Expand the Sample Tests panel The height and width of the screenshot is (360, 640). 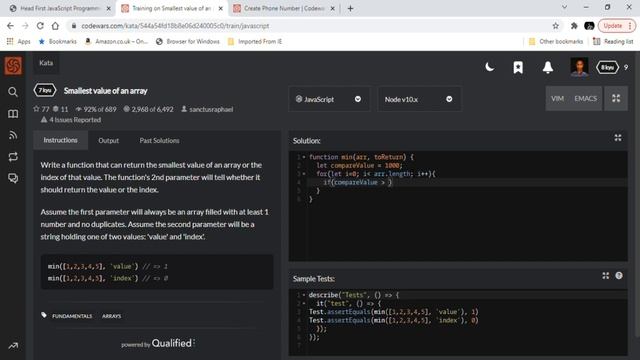606,276
